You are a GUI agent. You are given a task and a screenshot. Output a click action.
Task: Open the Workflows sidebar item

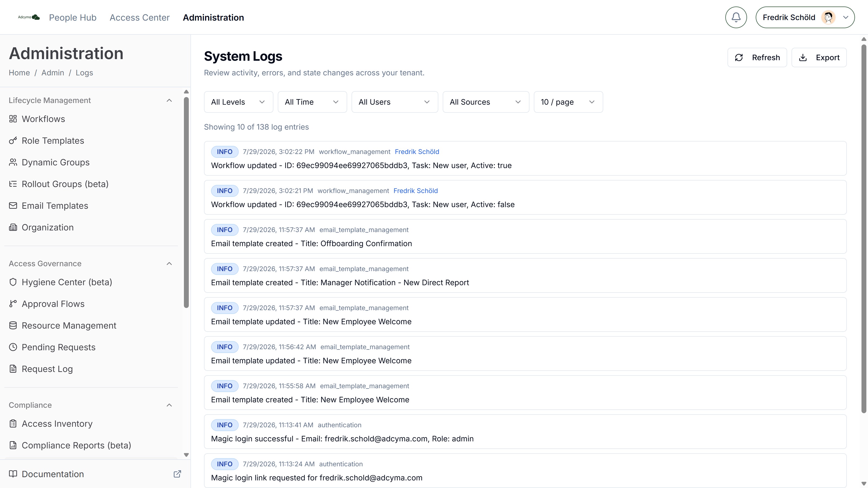[91, 119]
